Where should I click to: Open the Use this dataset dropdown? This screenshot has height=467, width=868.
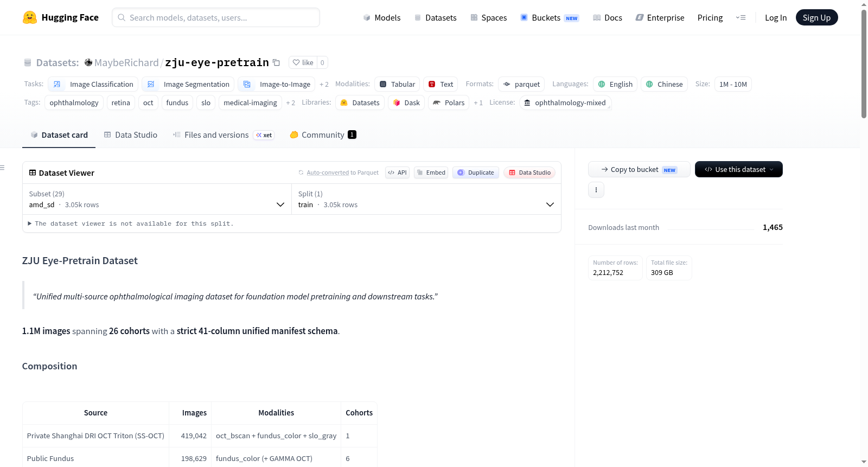(738, 169)
